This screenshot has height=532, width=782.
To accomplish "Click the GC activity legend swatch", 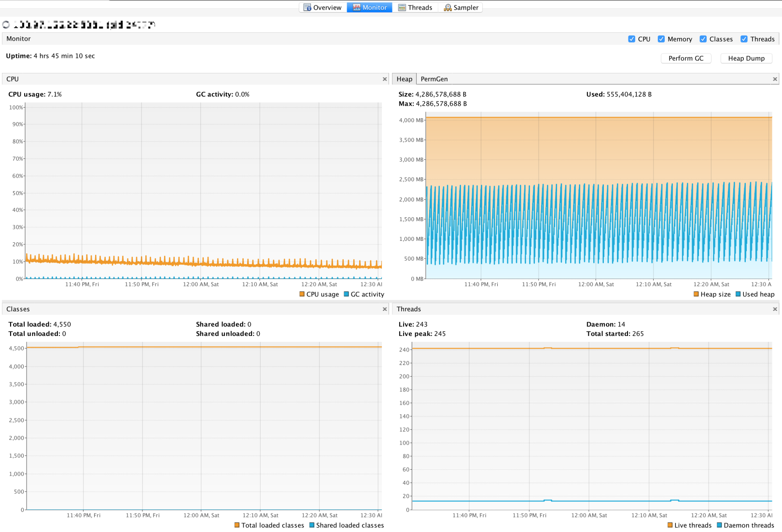I will tap(346, 294).
